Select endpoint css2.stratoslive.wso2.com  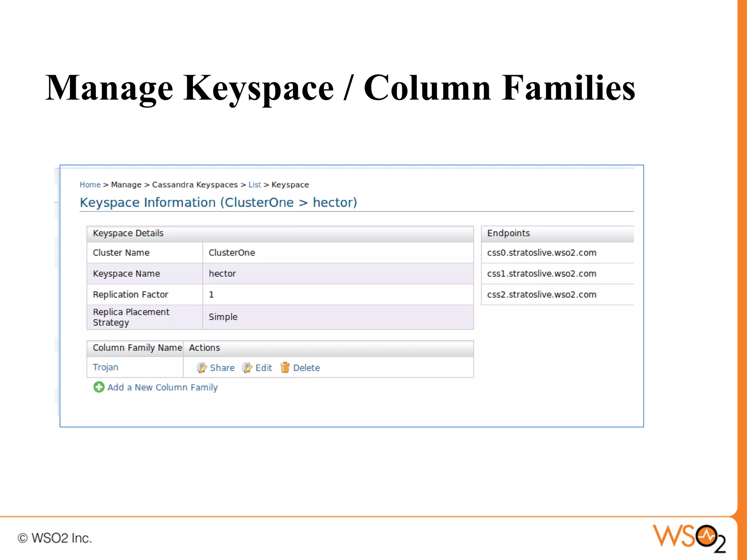542,294
